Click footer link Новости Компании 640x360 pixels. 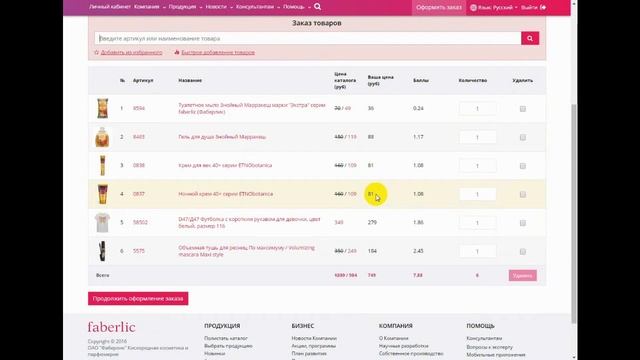pyautogui.click(x=314, y=338)
